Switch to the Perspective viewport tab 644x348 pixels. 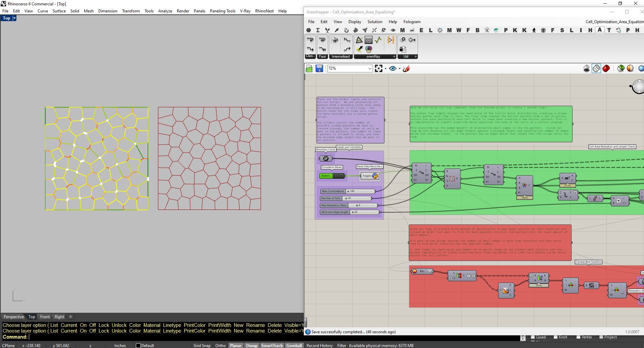[x=13, y=316]
